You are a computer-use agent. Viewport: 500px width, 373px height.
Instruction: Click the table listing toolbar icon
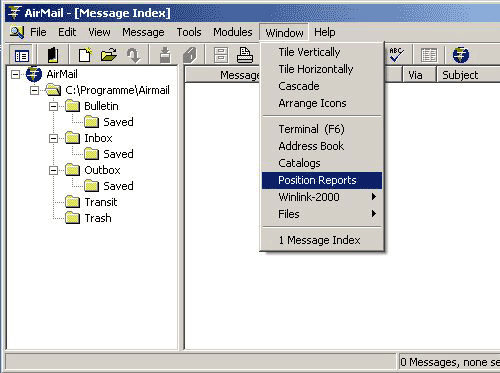429,55
